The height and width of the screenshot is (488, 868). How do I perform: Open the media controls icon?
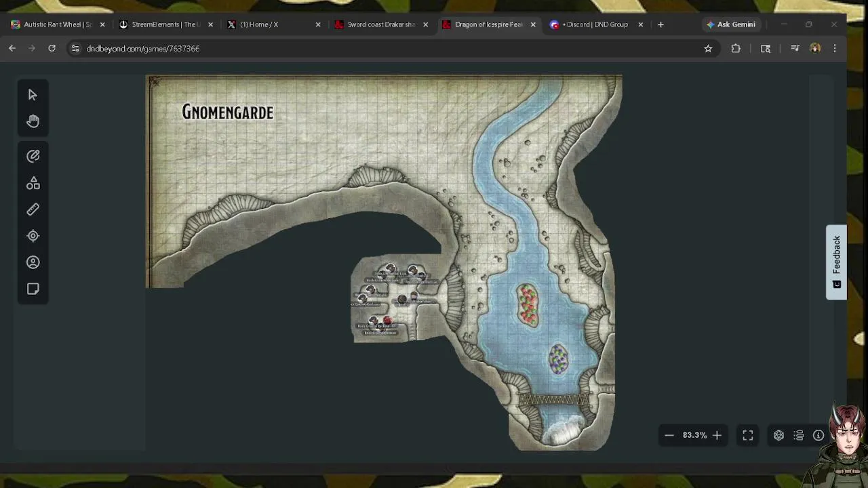point(795,48)
